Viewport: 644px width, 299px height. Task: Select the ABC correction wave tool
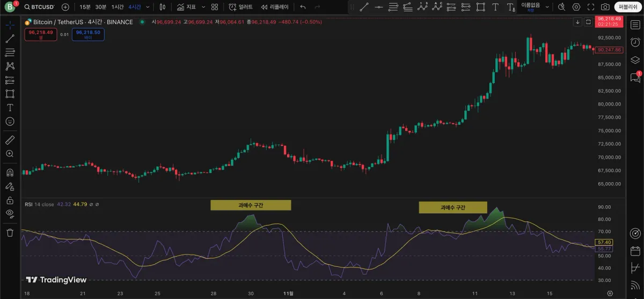437,8
